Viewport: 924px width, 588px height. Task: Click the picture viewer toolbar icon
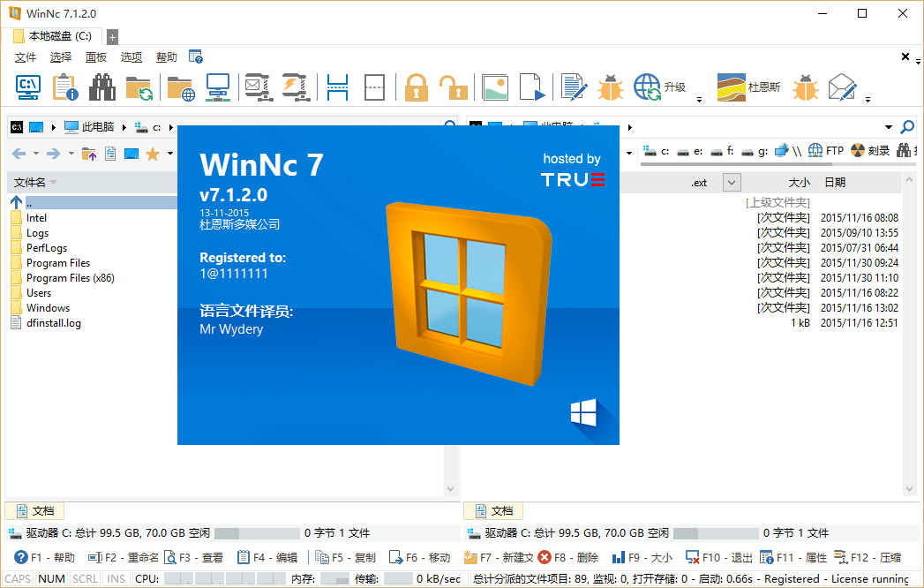pyautogui.click(x=495, y=87)
